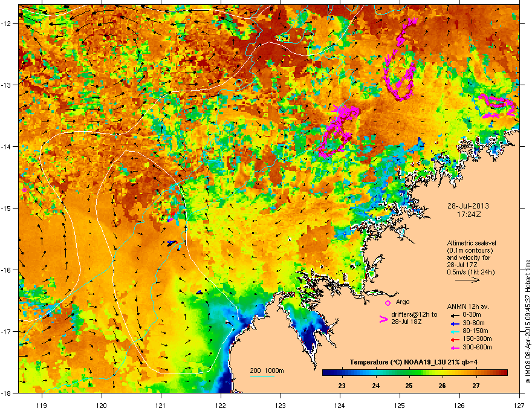Screen dimensions: 532x411
Task: Click the '25' color bar tick label
Action: pos(409,386)
